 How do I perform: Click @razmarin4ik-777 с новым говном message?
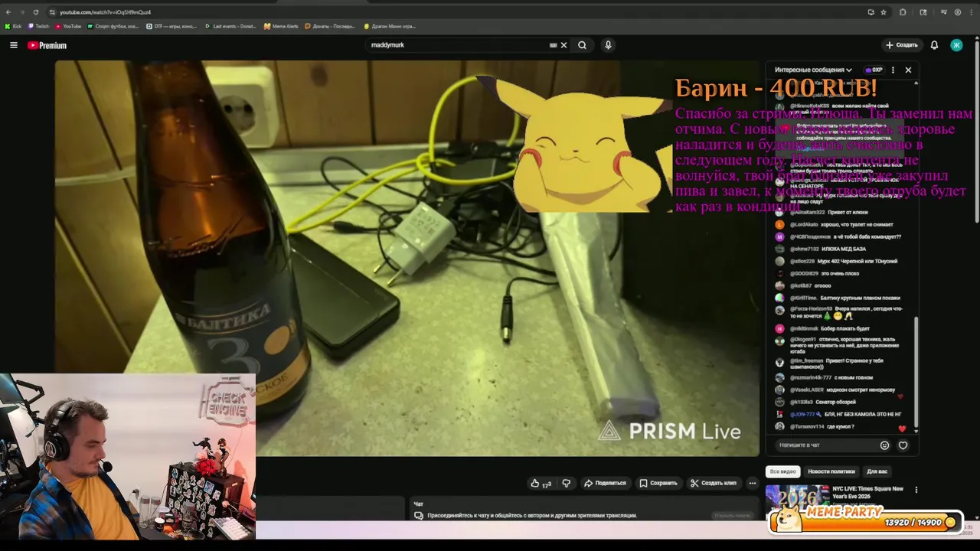[825, 377]
